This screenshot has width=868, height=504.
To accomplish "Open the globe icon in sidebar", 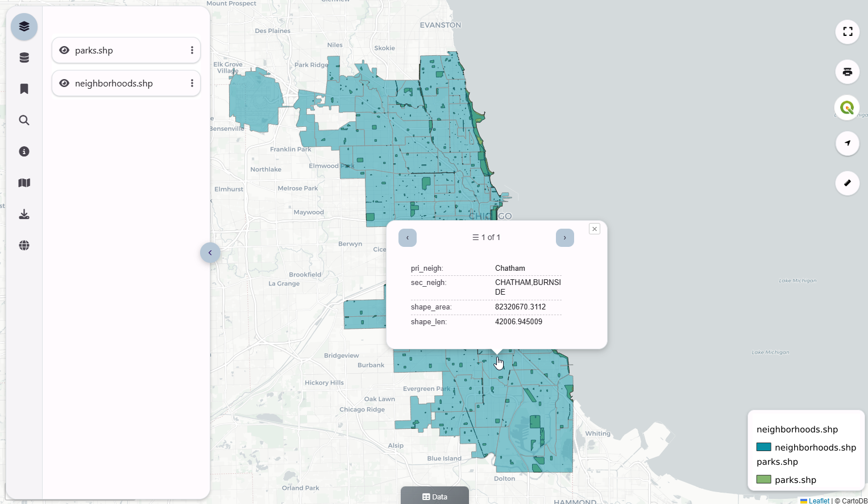I will coord(24,245).
